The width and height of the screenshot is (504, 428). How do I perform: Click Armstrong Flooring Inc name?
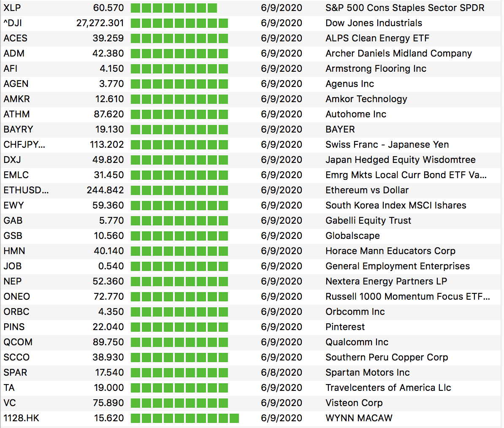pos(376,68)
